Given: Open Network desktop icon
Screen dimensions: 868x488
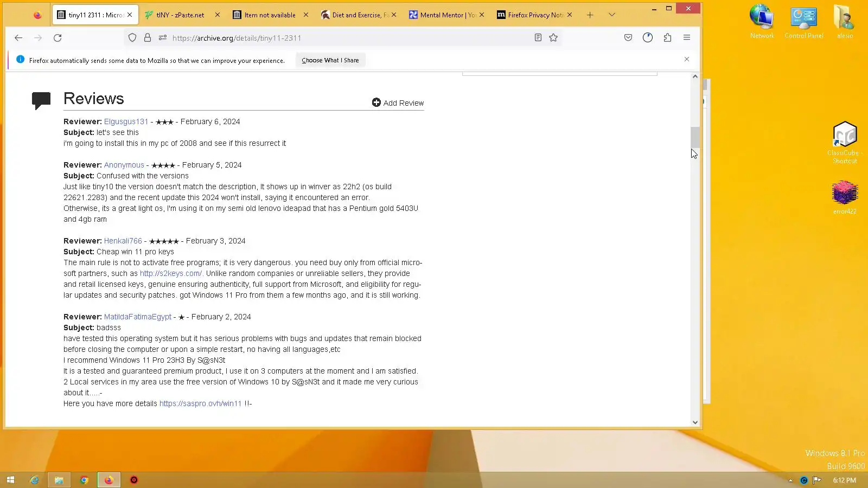Looking at the screenshot, I should pyautogui.click(x=762, y=22).
